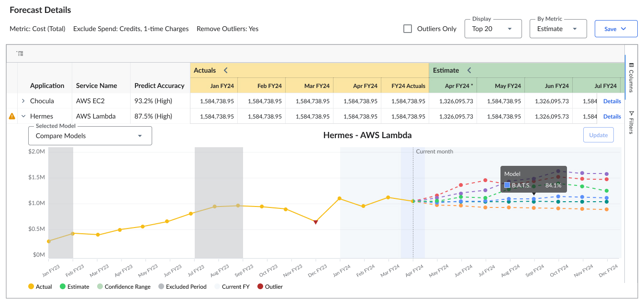Click the warning triangle icon beside Hermes
This screenshot has height=304, width=644.
point(12,116)
